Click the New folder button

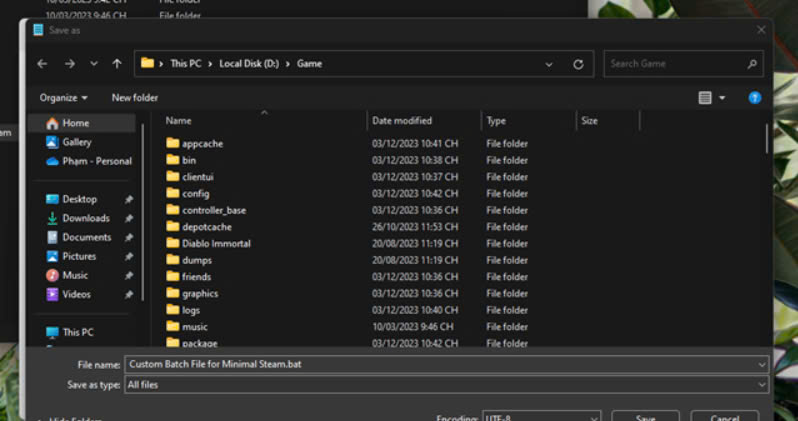pyautogui.click(x=134, y=97)
